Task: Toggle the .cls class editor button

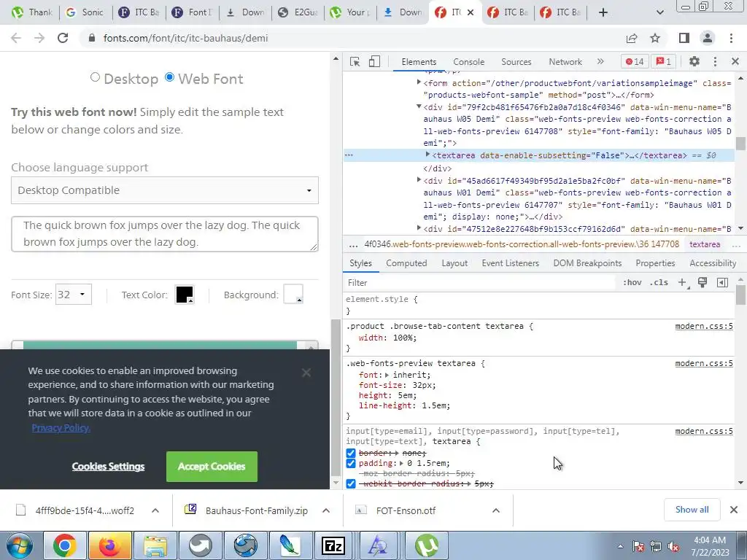Action: [659, 282]
